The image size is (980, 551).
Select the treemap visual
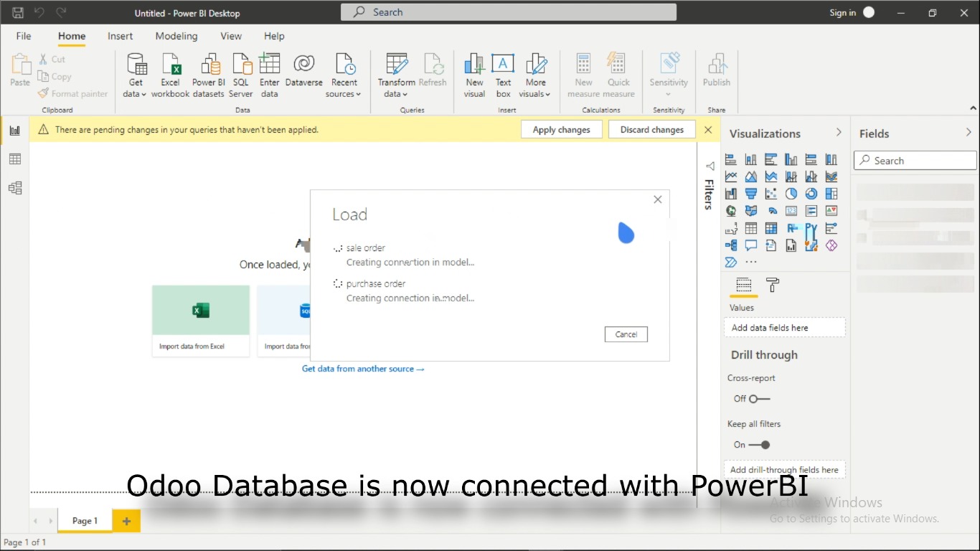[x=831, y=194]
